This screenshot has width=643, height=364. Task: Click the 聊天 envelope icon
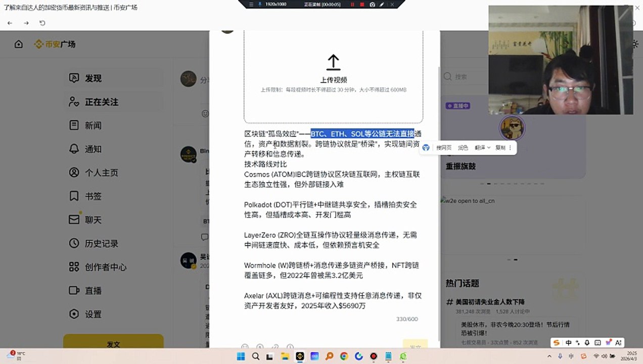pos(74,219)
